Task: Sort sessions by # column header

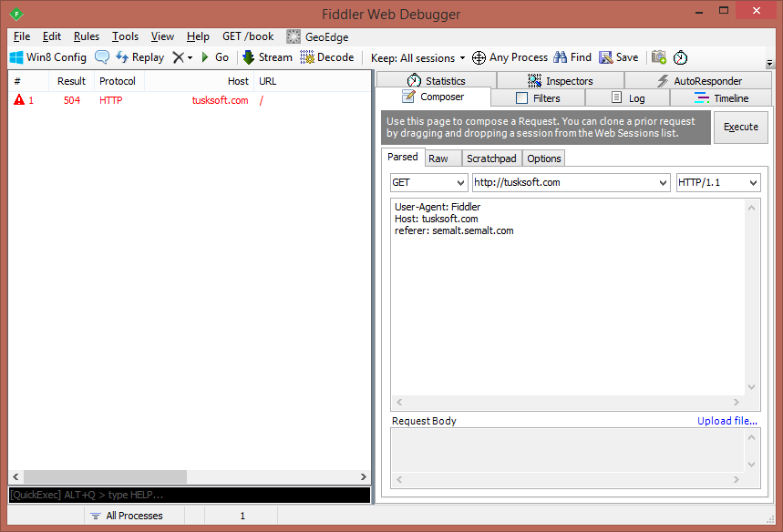Action: pyautogui.click(x=28, y=81)
